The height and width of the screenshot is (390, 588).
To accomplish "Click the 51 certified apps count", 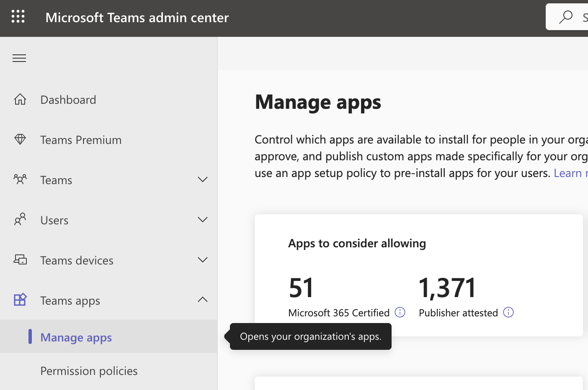I will (x=301, y=287).
